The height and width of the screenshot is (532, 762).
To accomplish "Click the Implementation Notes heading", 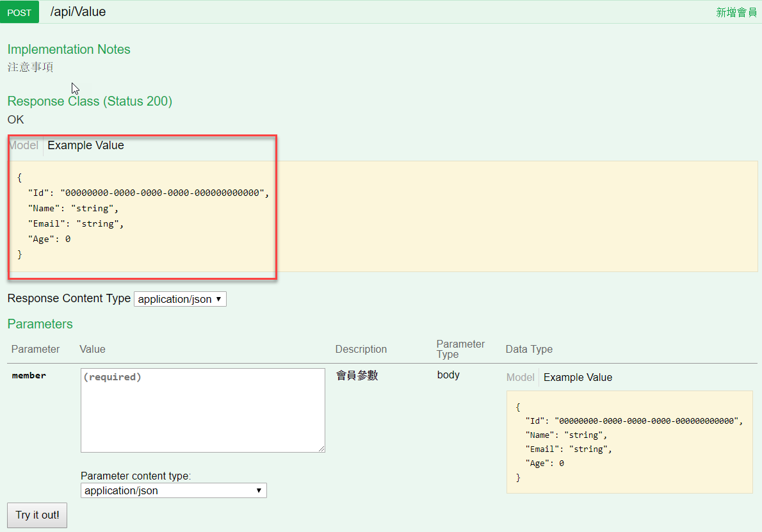I will [69, 49].
